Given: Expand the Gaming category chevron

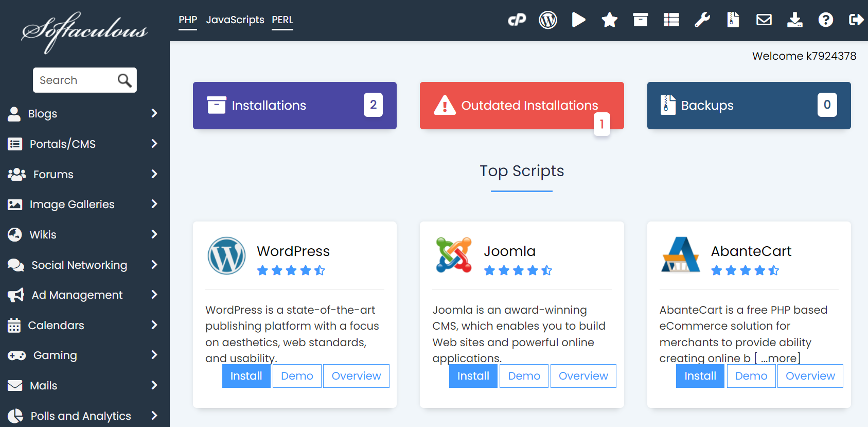Looking at the screenshot, I should point(154,355).
